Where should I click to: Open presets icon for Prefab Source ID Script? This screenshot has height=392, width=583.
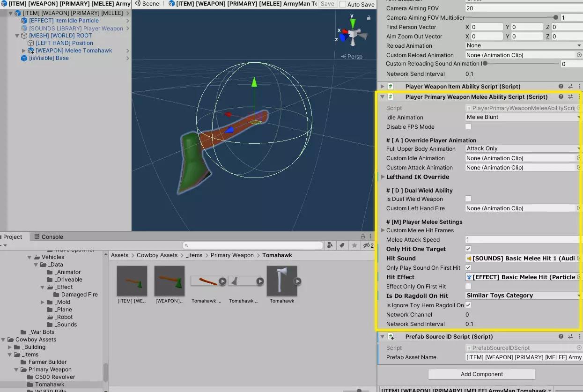click(570, 337)
